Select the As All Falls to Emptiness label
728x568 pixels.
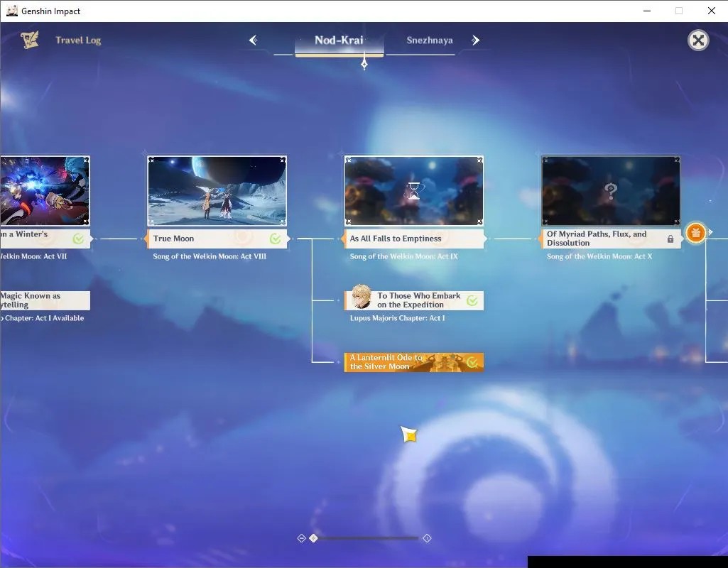tap(413, 239)
